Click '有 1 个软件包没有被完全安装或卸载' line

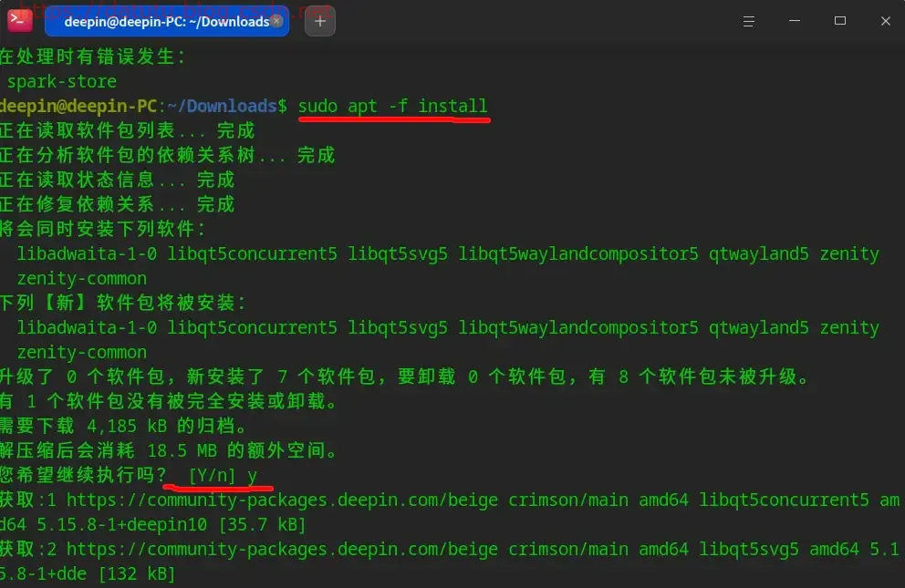169,401
